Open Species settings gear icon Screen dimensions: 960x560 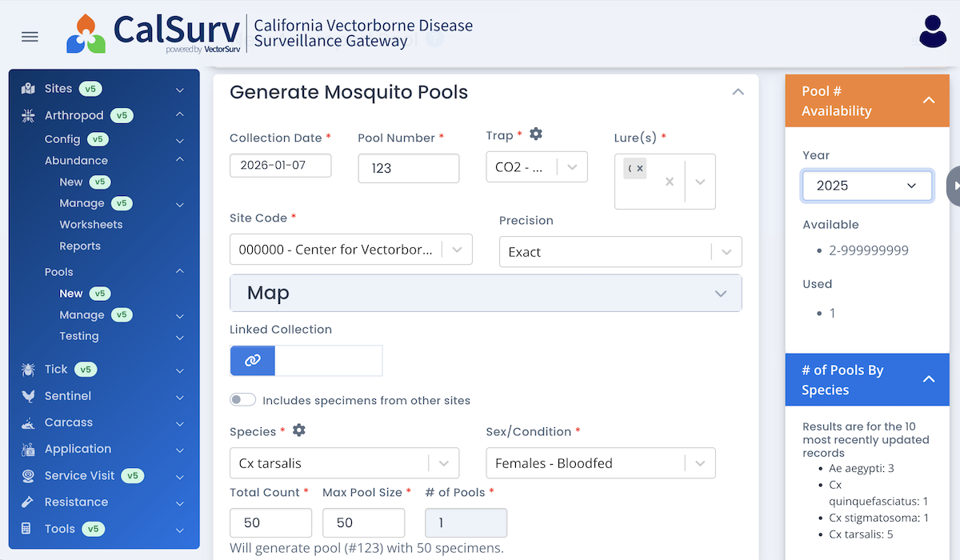(299, 430)
